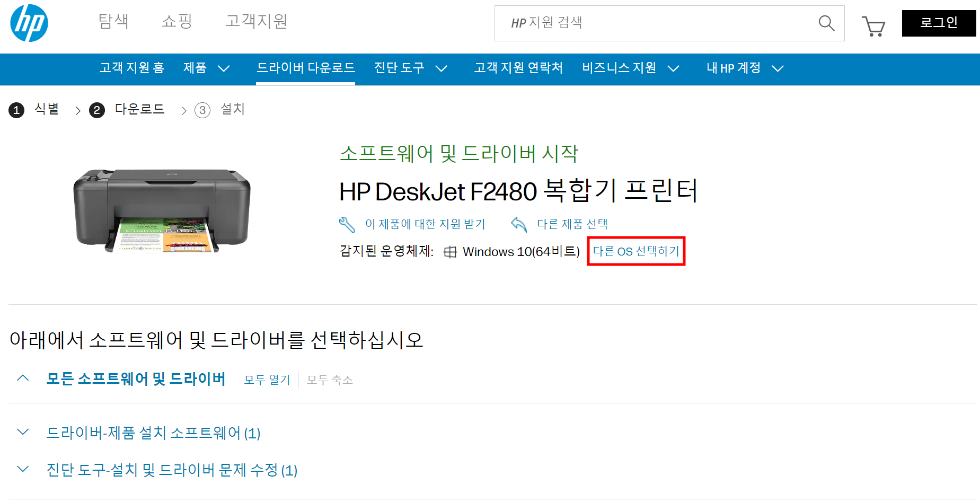The width and height of the screenshot is (980, 502).
Task: Click the Windows 10(64비트) text
Action: pyautogui.click(x=522, y=252)
